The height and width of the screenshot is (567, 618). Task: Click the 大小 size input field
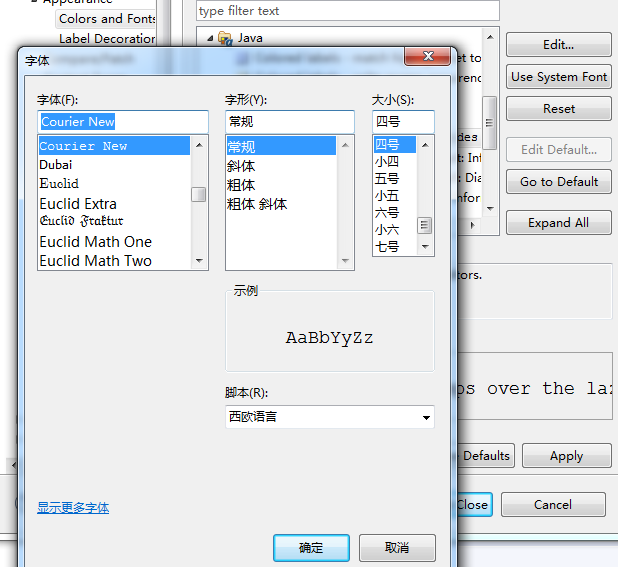(403, 122)
